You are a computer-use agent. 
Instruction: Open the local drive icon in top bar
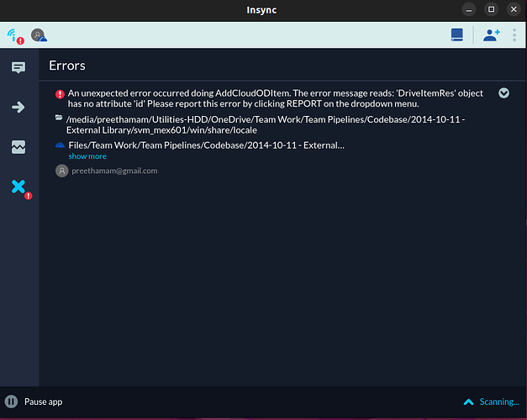point(456,35)
